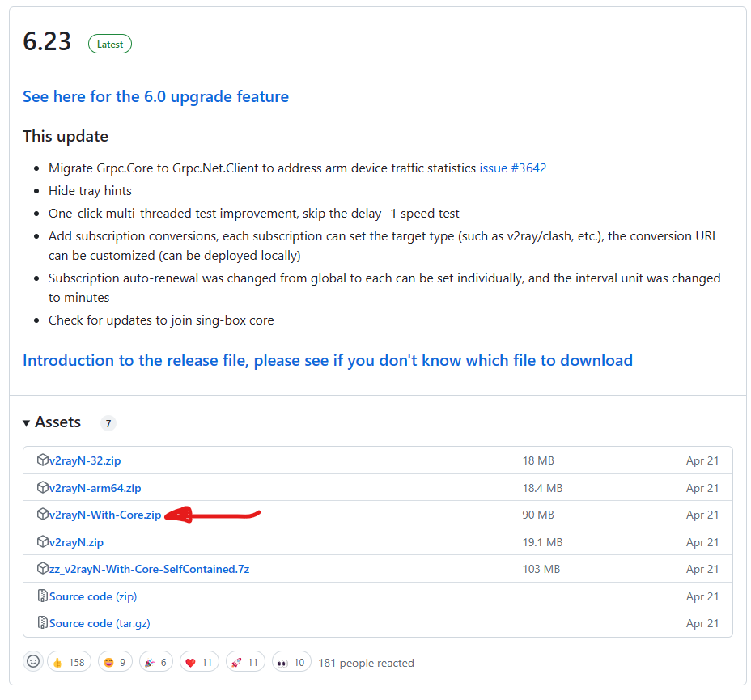Open introduction to the release file link
Screen dimensions: 751x700
click(328, 360)
